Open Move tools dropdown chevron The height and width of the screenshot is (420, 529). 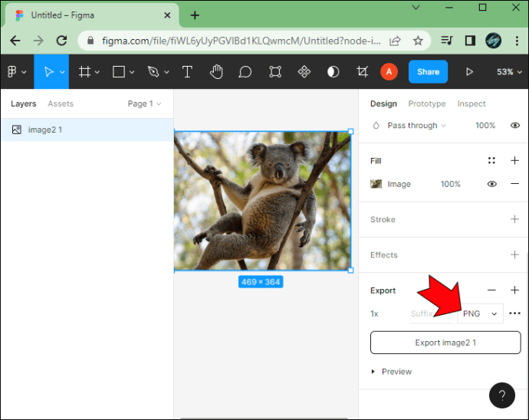(62, 72)
